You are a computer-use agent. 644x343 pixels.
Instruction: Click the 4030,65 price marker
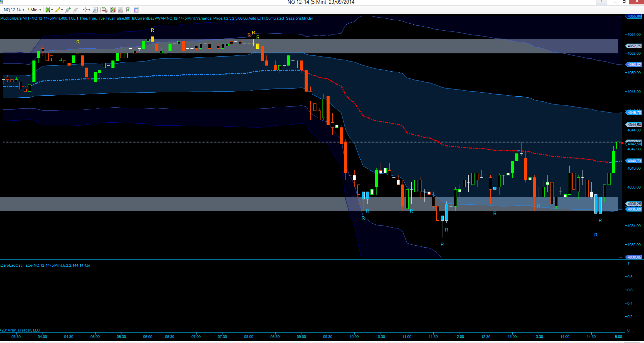coord(634,257)
